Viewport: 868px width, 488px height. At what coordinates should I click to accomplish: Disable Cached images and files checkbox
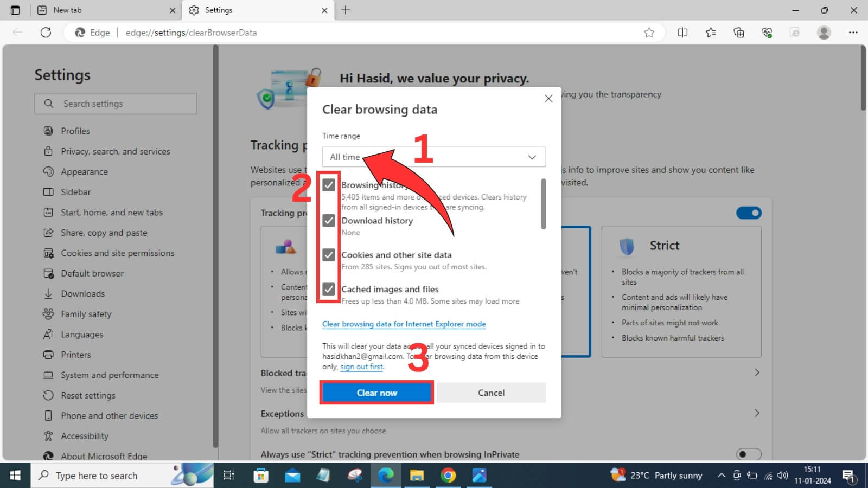click(x=328, y=289)
